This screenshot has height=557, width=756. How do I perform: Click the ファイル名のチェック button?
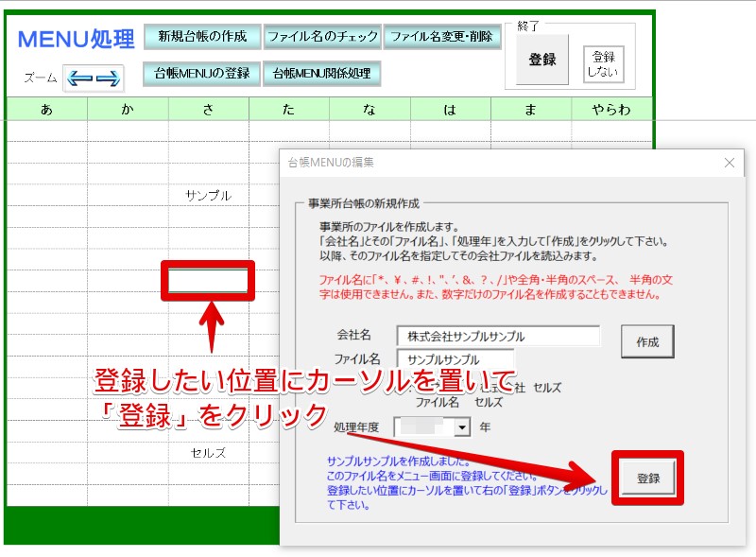pyautogui.click(x=322, y=37)
